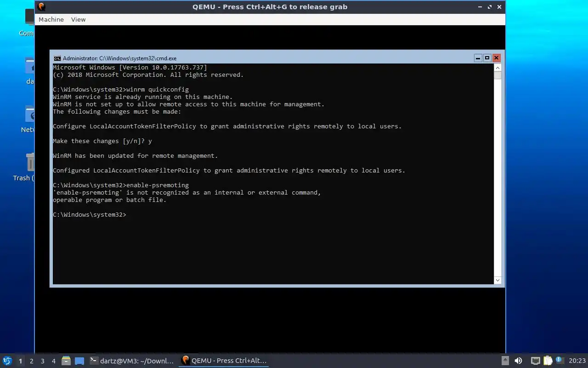Switch to the dartz@VM3 terminal task
Image resolution: width=588 pixels, height=368 pixels.
pos(132,361)
